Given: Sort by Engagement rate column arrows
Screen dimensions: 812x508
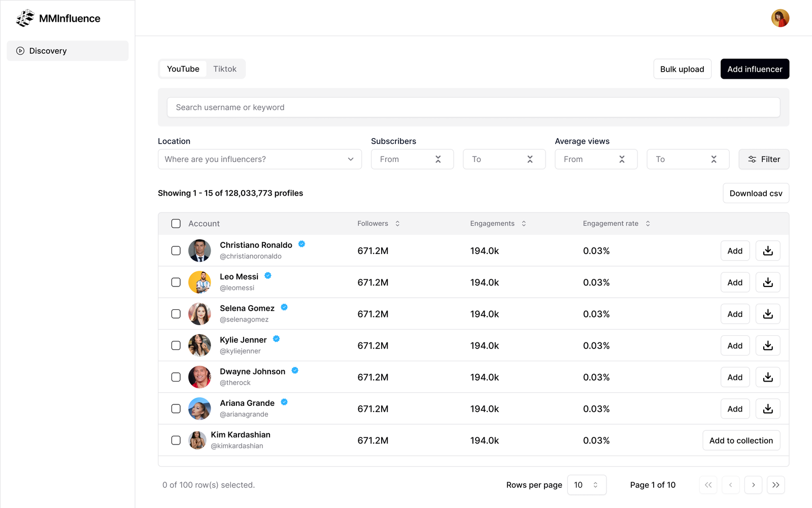Looking at the screenshot, I should click(x=648, y=224).
